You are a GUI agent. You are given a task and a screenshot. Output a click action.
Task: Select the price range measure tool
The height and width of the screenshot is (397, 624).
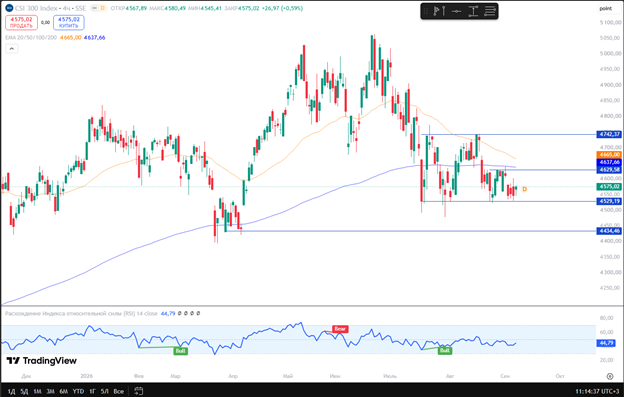473,11
